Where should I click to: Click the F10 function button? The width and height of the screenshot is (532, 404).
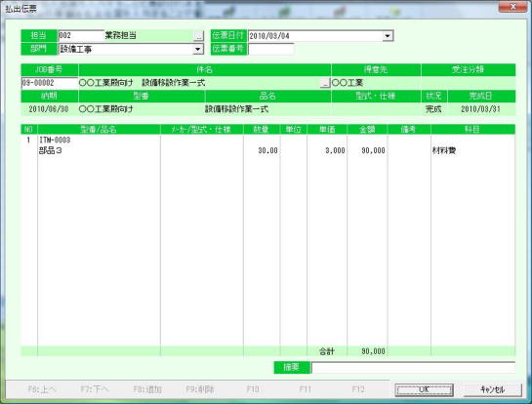pyautogui.click(x=253, y=389)
